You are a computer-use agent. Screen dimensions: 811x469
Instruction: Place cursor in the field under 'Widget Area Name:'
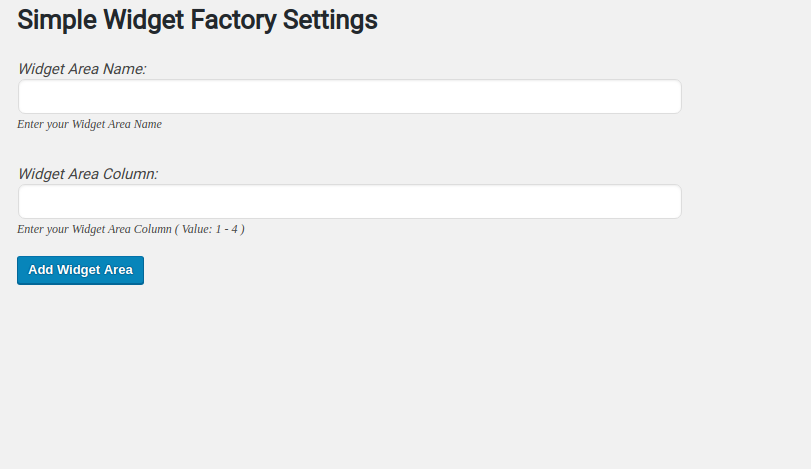350,97
